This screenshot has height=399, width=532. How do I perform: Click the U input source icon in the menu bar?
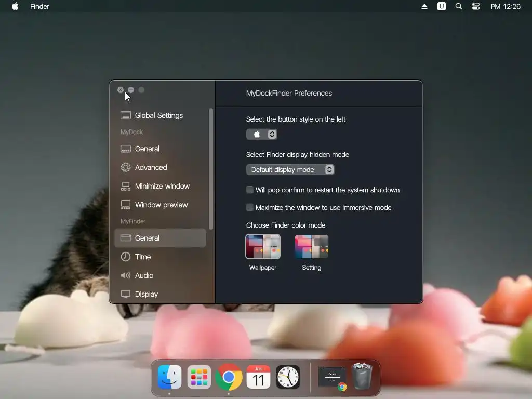442,6
